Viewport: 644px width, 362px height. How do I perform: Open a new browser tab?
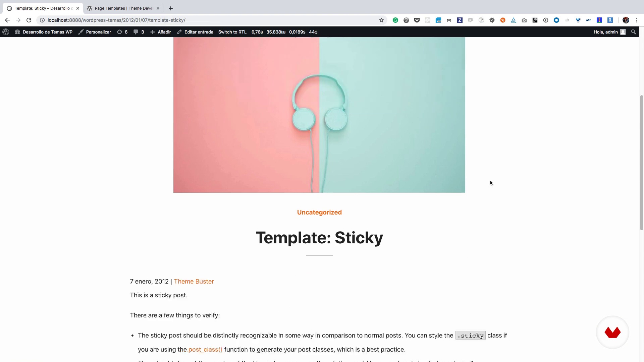tap(170, 8)
